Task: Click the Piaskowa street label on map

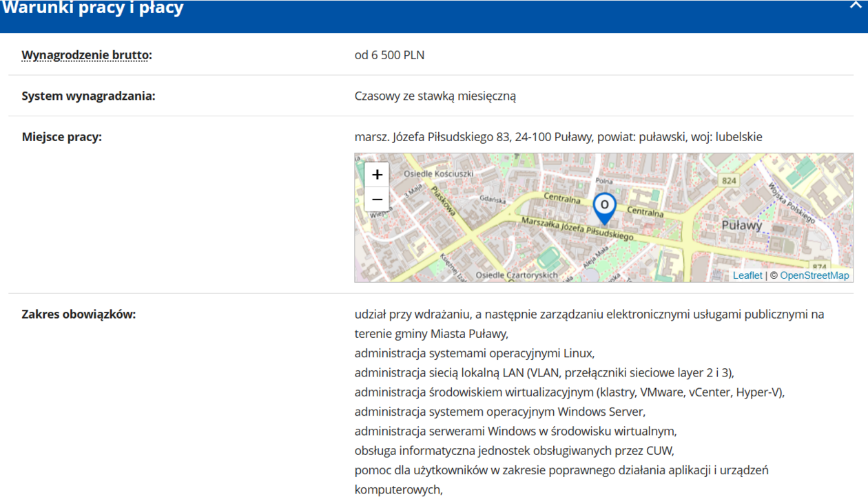Action: click(443, 201)
